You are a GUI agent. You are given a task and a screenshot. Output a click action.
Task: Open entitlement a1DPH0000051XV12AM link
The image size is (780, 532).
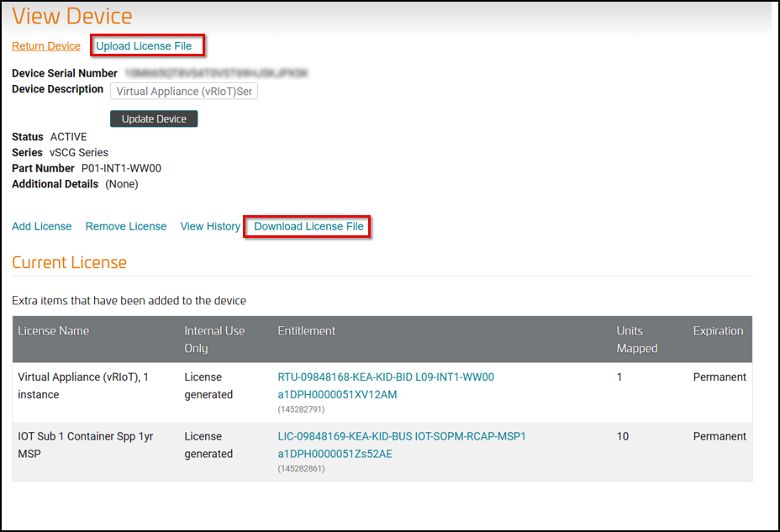coord(337,394)
